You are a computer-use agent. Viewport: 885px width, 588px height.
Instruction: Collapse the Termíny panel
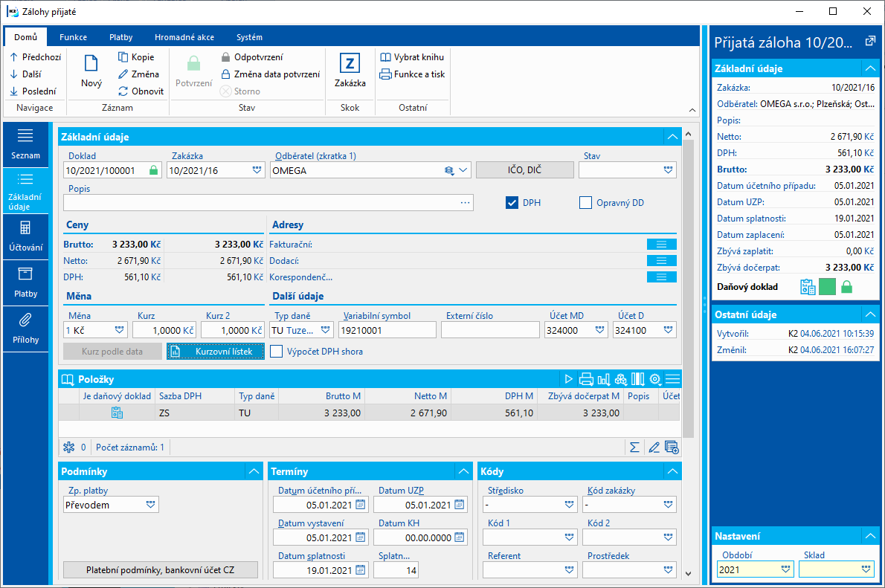(x=463, y=472)
